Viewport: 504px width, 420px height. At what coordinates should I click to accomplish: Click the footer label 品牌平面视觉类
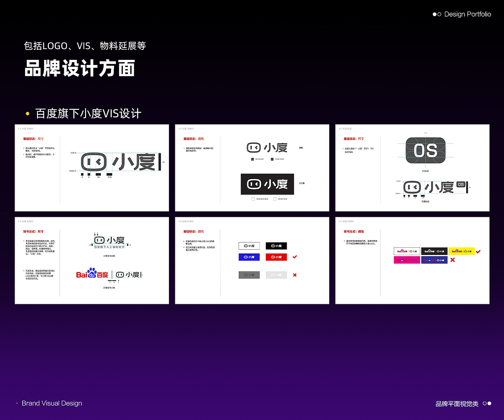pyautogui.click(x=457, y=403)
